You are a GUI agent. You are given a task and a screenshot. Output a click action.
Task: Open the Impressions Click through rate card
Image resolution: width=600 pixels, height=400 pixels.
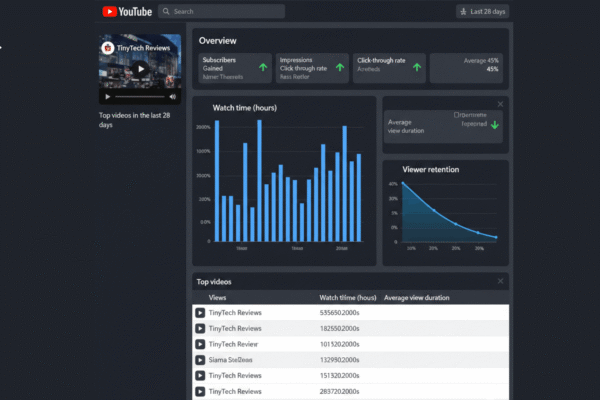tap(312, 68)
